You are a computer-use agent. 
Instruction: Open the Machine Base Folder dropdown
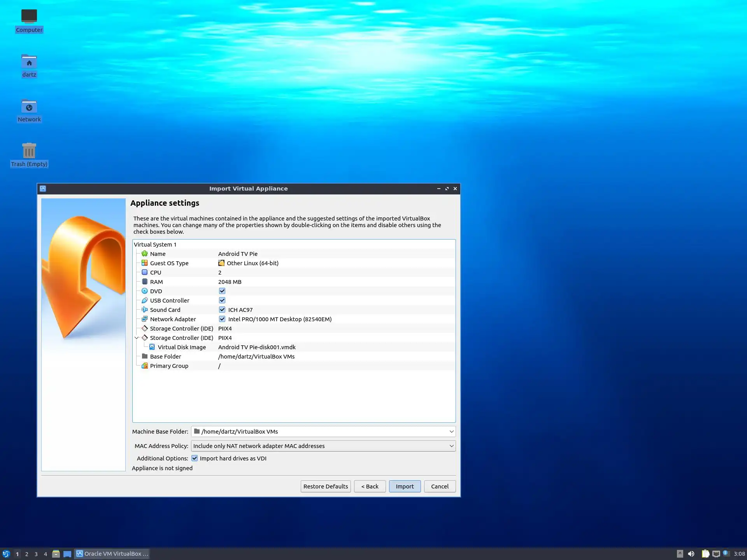(x=451, y=431)
